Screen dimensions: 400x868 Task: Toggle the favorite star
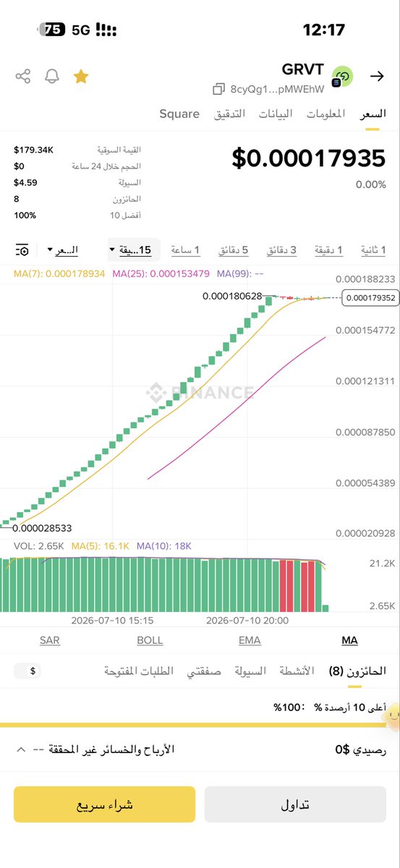coord(80,76)
